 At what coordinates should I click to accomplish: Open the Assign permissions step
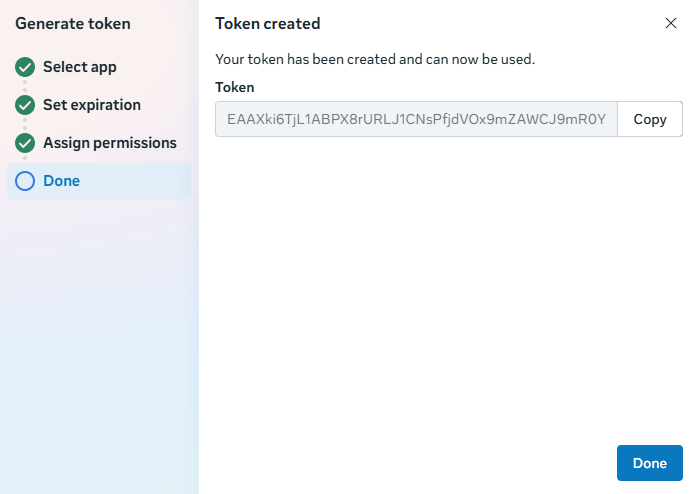(x=110, y=143)
